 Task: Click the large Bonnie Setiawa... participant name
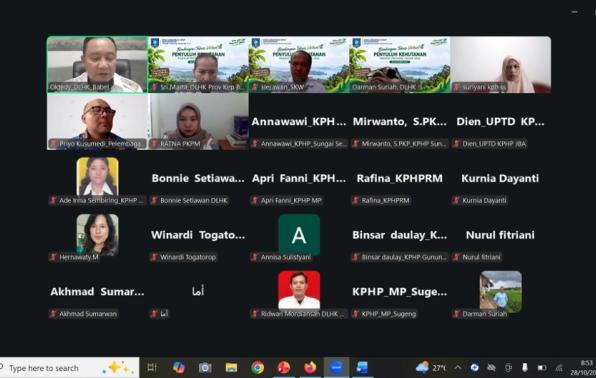pos(198,178)
